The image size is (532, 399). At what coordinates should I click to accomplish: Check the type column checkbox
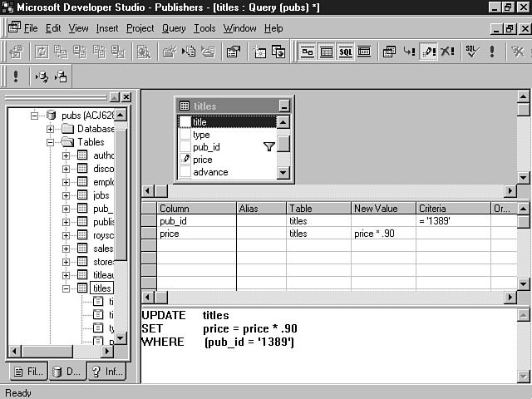point(185,134)
